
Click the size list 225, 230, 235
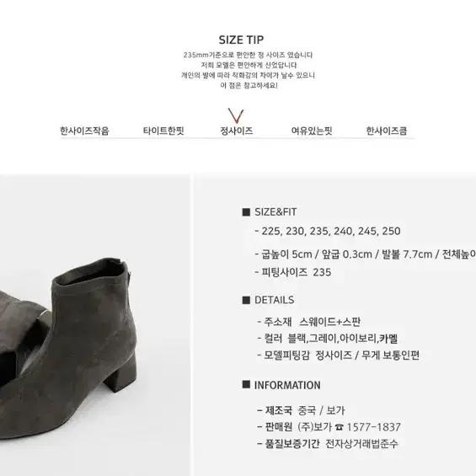point(328,231)
